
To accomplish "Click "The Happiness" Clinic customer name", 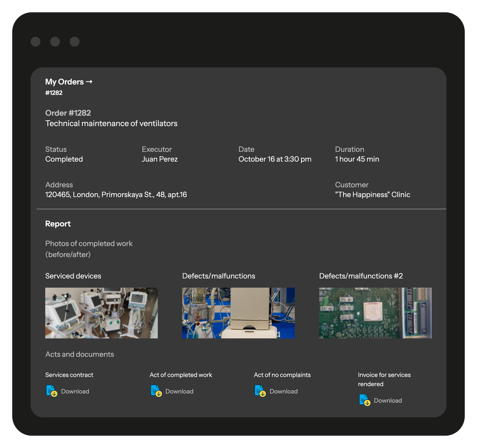I will click(372, 195).
